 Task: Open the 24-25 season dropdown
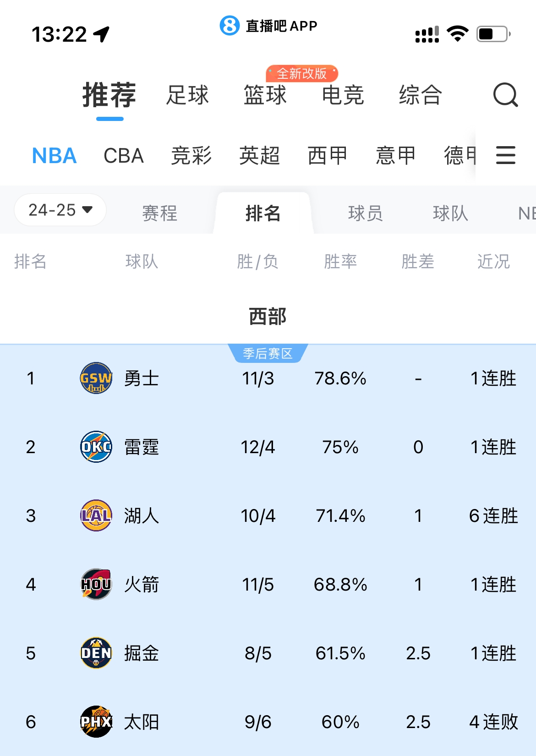point(60,210)
